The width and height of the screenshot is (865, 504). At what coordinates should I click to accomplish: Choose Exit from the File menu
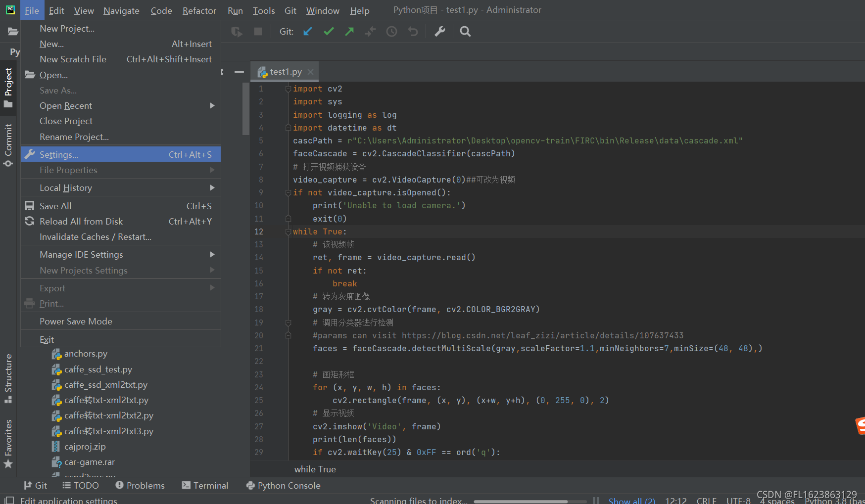coord(121,340)
